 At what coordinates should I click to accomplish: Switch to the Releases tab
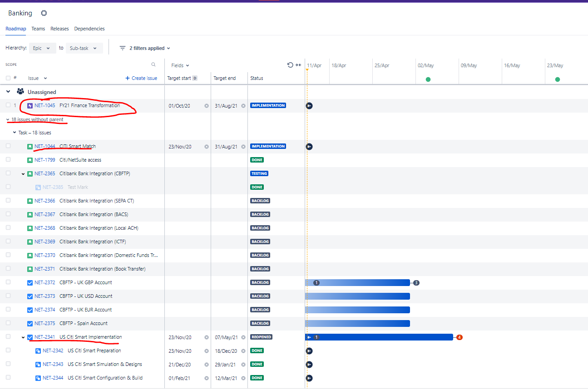pos(59,29)
